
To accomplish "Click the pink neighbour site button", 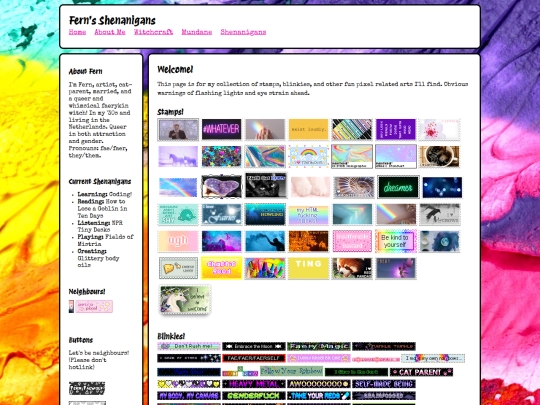I will pyautogui.click(x=94, y=307).
